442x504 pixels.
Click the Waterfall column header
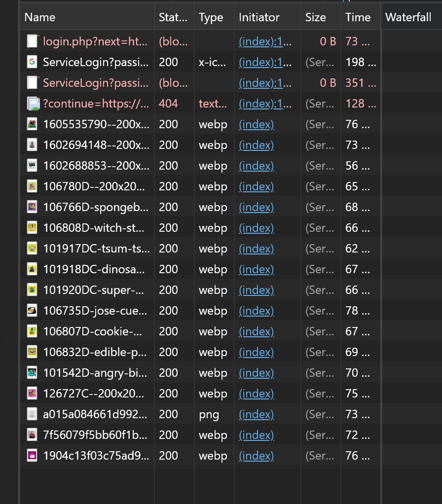click(408, 17)
